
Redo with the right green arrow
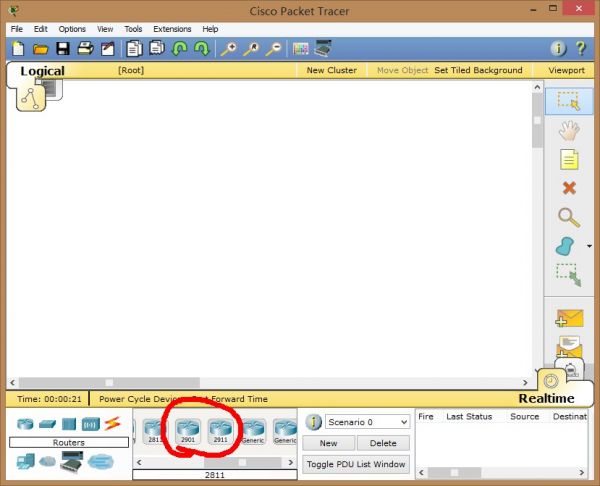point(202,49)
